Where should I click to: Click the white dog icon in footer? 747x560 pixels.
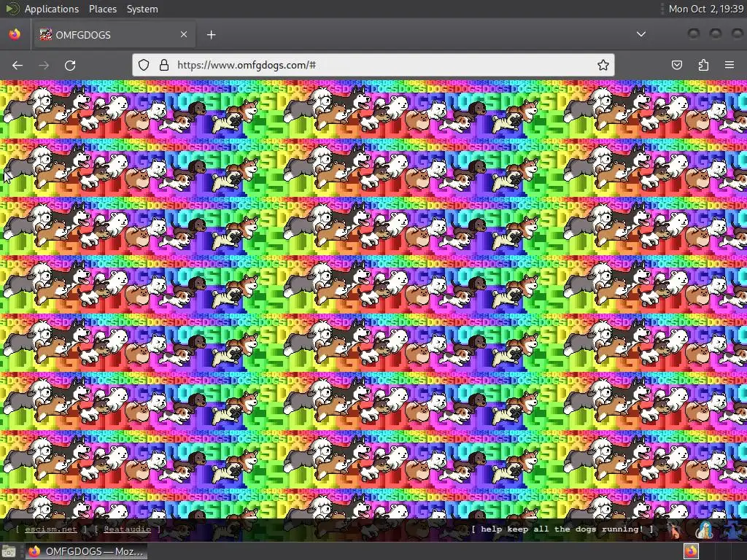(705, 529)
